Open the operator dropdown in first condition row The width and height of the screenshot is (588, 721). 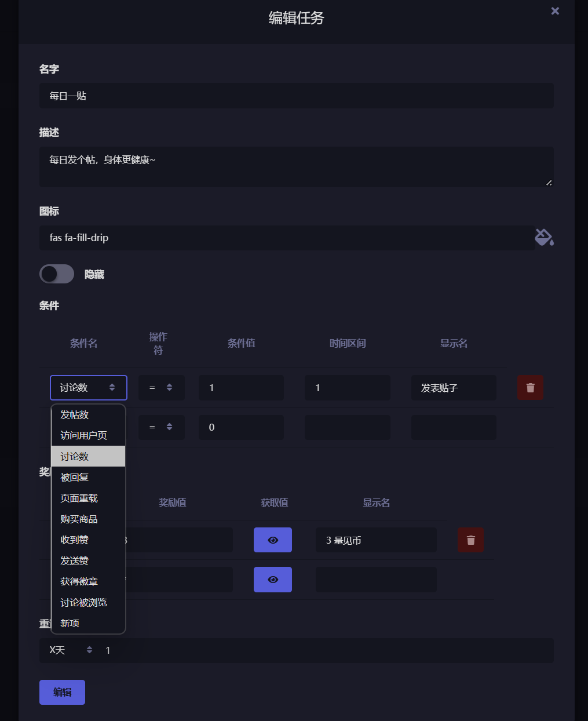[161, 387]
